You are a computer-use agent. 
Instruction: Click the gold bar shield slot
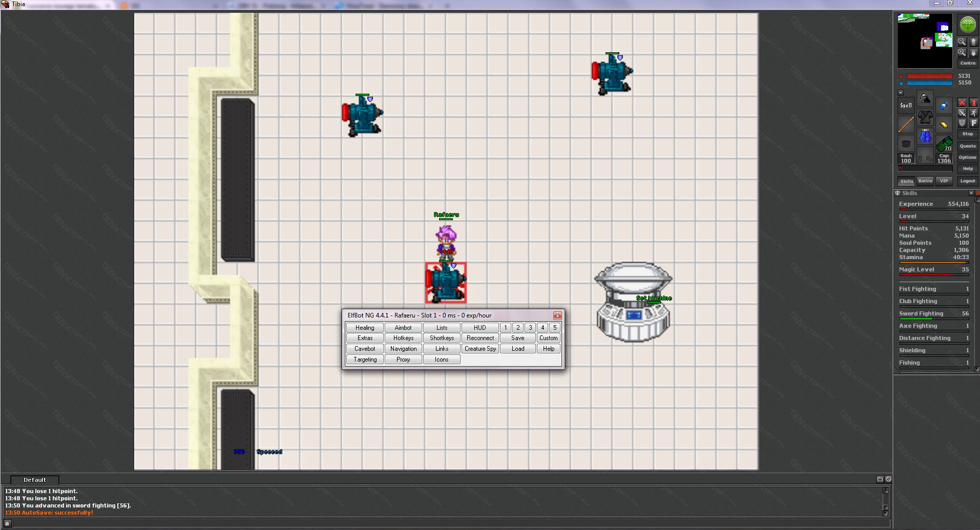click(x=944, y=124)
